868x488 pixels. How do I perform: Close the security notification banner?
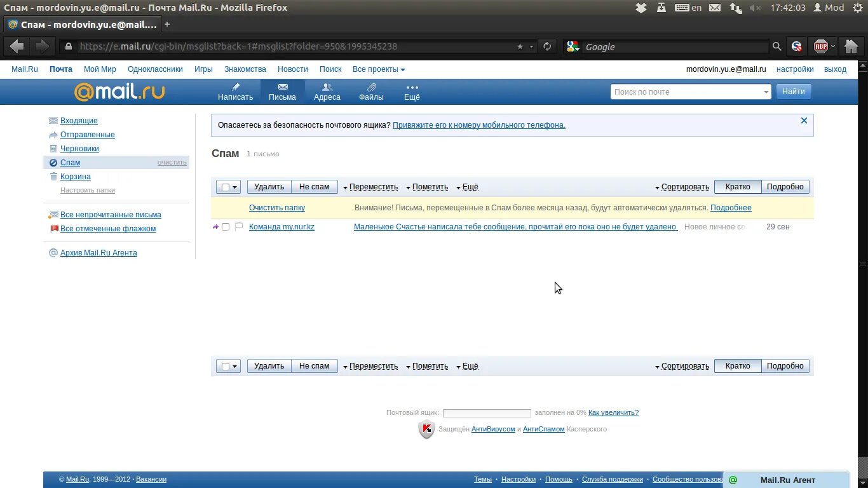804,120
